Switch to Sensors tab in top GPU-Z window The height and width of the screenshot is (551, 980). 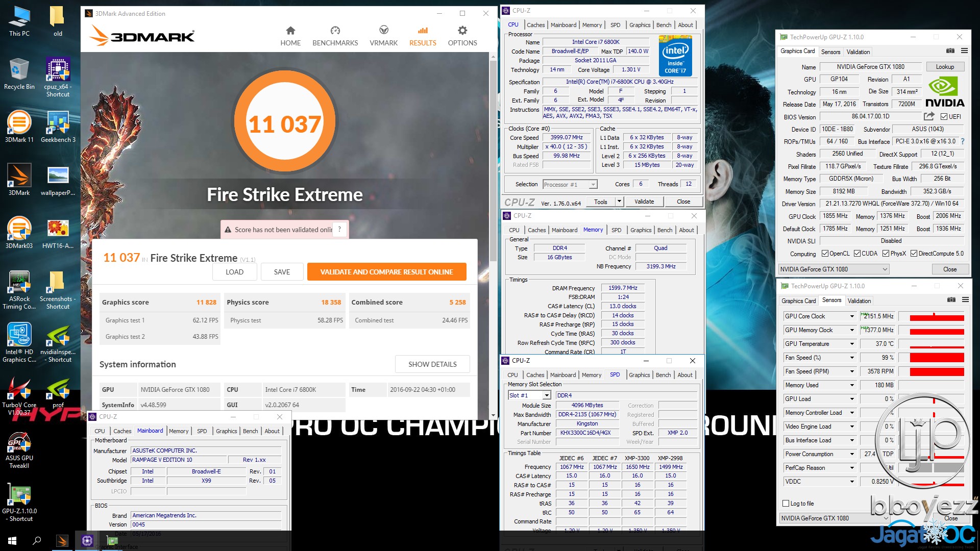[x=830, y=52]
